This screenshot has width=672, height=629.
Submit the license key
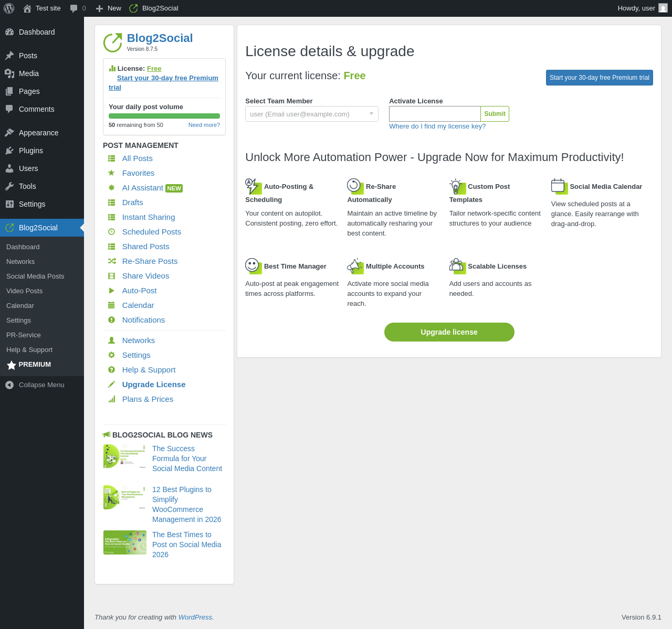click(495, 114)
